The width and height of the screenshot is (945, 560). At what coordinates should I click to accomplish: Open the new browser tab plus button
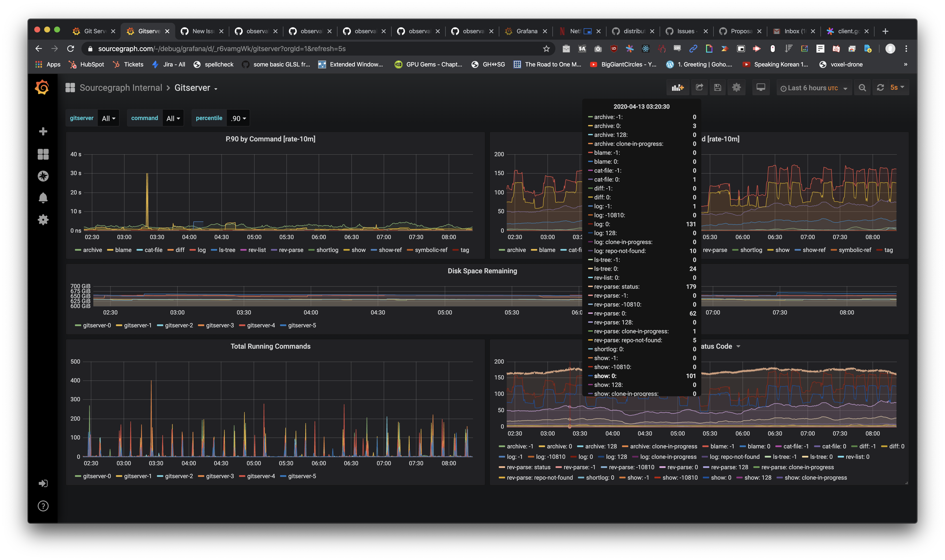click(885, 31)
